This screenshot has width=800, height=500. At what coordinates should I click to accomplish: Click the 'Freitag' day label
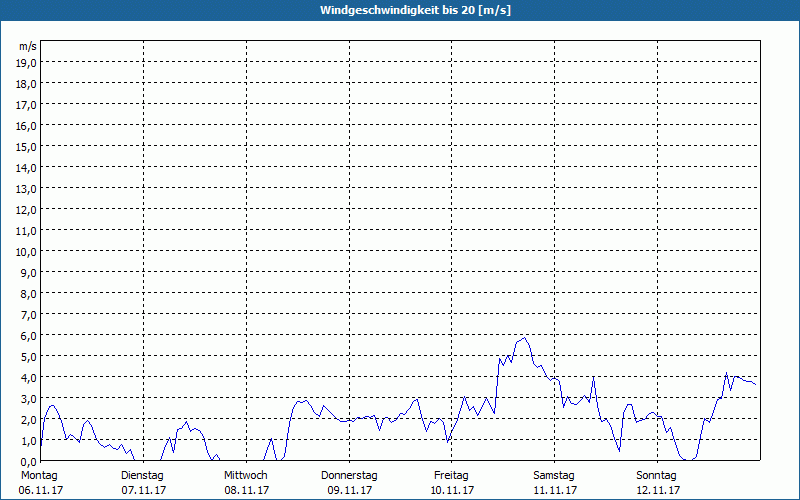pyautogui.click(x=452, y=476)
